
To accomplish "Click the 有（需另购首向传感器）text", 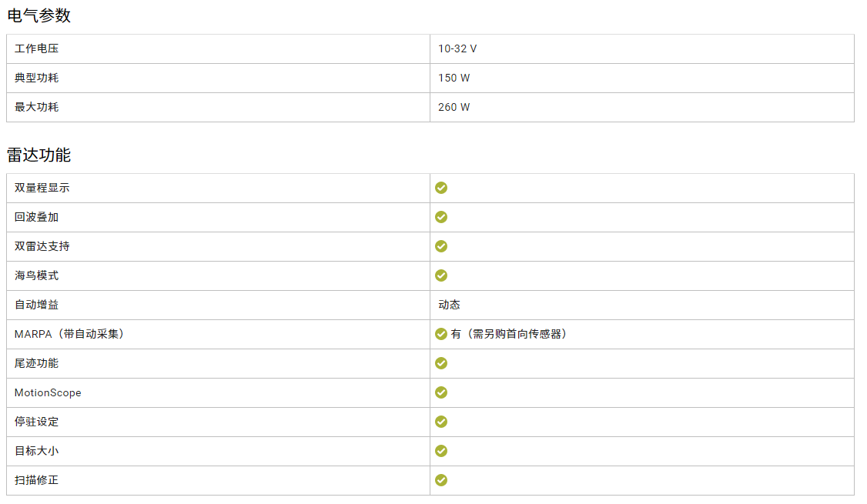I will pyautogui.click(x=509, y=334).
